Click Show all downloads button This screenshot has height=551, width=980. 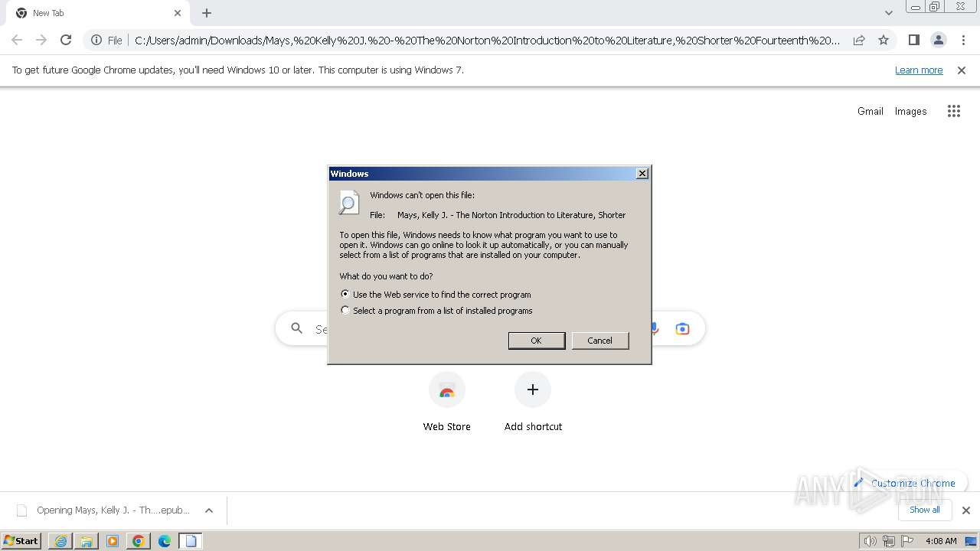925,510
